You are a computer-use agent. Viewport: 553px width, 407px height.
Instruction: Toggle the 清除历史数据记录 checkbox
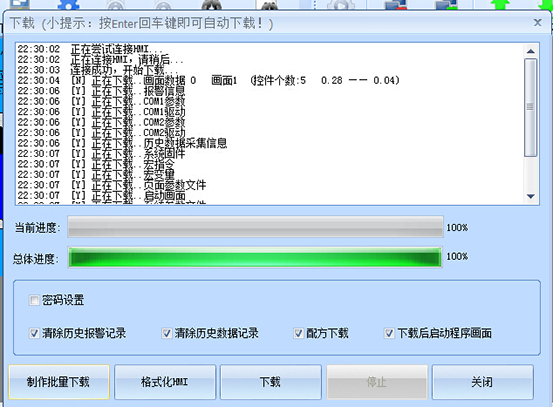(166, 333)
